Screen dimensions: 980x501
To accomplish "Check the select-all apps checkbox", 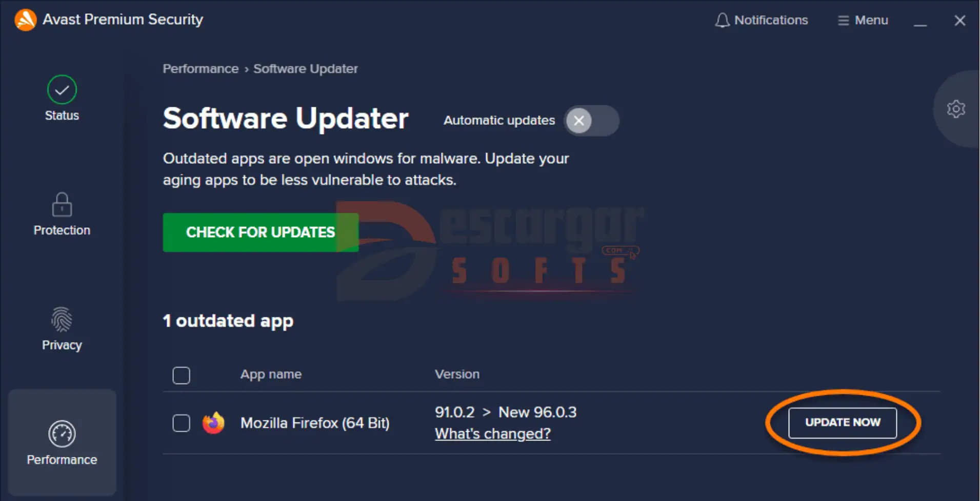I will (182, 375).
